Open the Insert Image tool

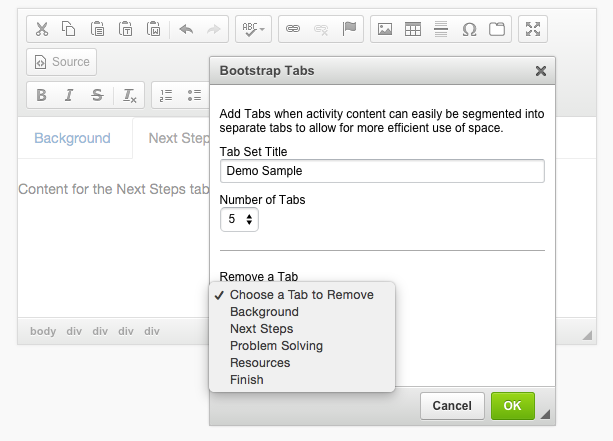[x=384, y=29]
